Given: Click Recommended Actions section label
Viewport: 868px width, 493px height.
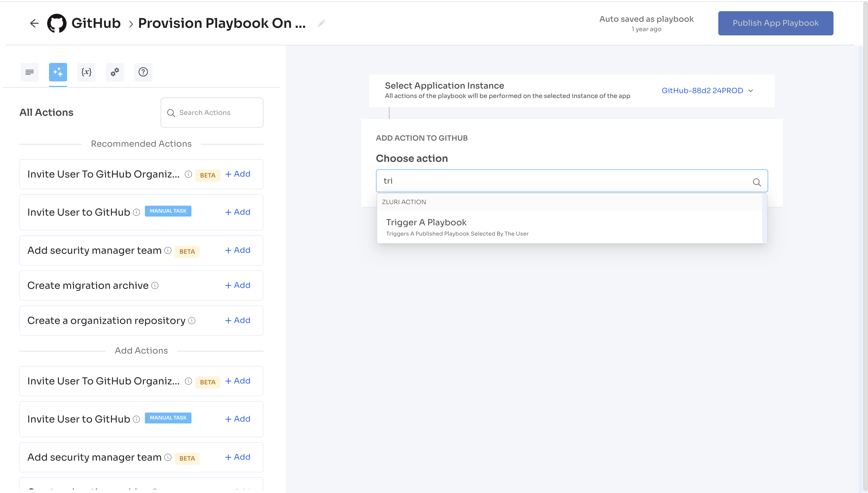Looking at the screenshot, I should pyautogui.click(x=141, y=144).
